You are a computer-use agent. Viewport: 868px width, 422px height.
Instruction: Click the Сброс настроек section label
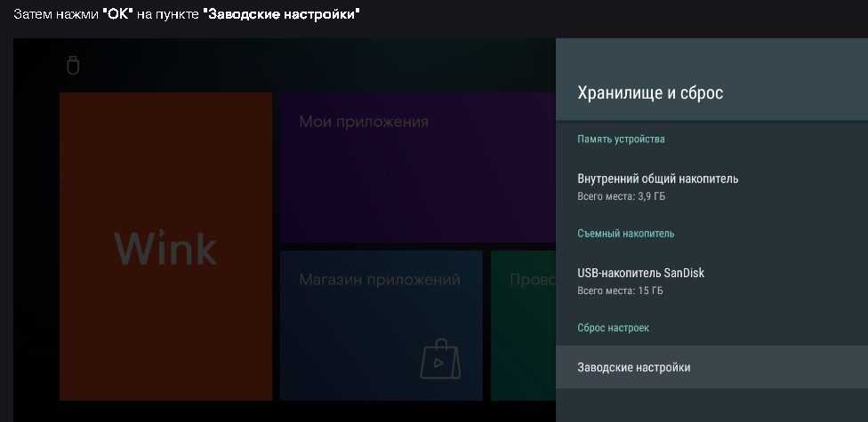(x=613, y=328)
